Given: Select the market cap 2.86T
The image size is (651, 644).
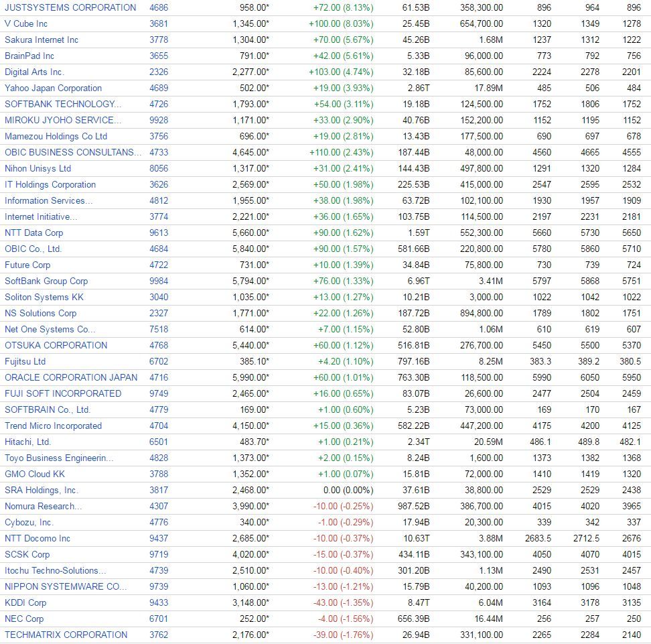Looking at the screenshot, I should (x=419, y=88).
